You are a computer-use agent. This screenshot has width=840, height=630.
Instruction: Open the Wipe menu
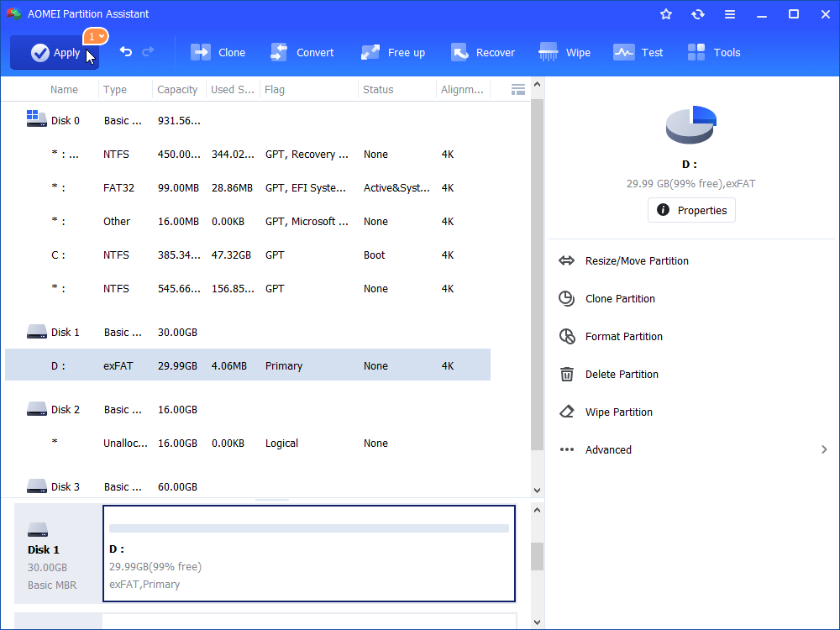[564, 52]
